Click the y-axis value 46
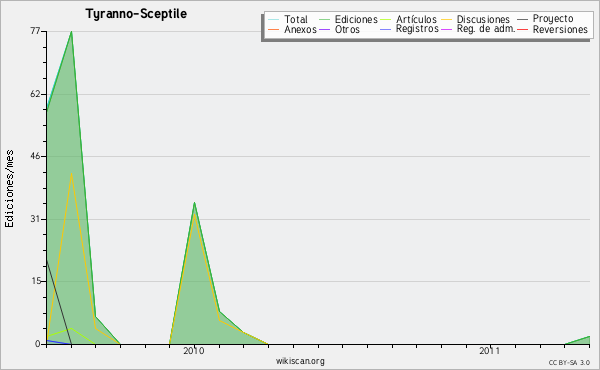Image resolution: width=600 pixels, height=370 pixels. click(x=35, y=156)
